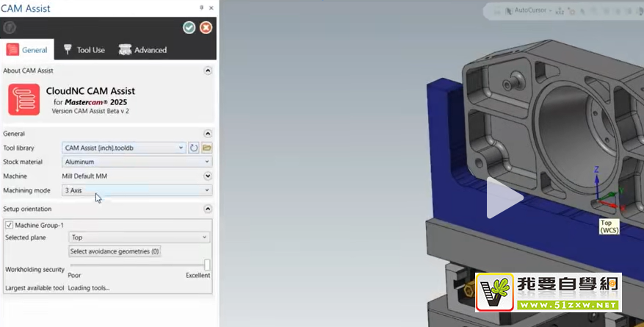Refresh the tool library list
The width and height of the screenshot is (644, 327).
(x=194, y=148)
